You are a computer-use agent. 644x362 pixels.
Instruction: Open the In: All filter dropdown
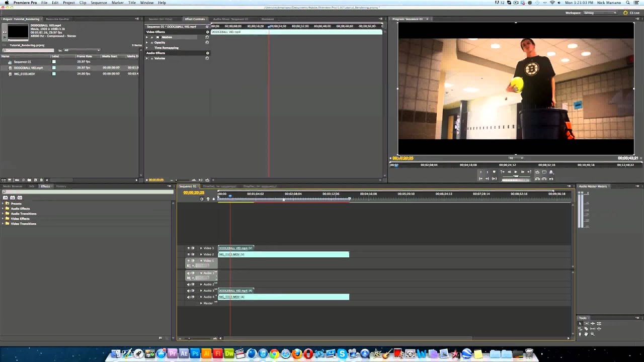pos(82,50)
